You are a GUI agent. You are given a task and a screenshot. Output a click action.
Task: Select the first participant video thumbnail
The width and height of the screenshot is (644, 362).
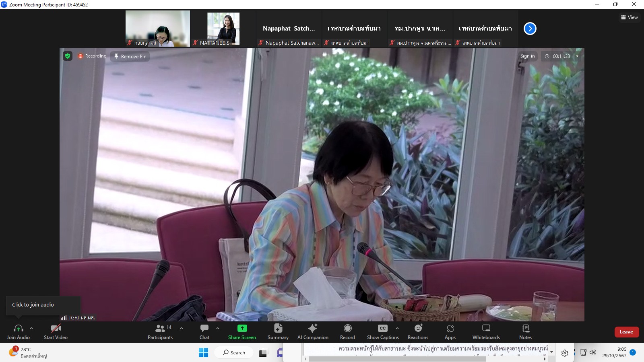click(x=158, y=29)
